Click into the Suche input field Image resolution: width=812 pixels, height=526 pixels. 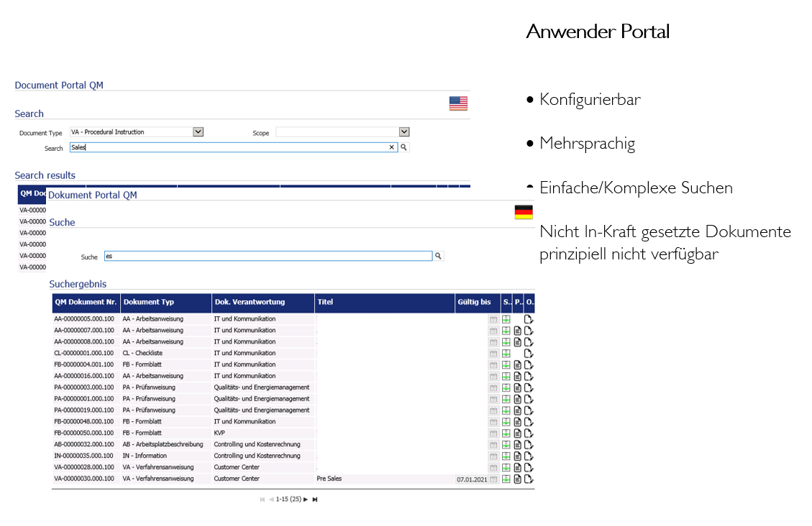tap(268, 256)
